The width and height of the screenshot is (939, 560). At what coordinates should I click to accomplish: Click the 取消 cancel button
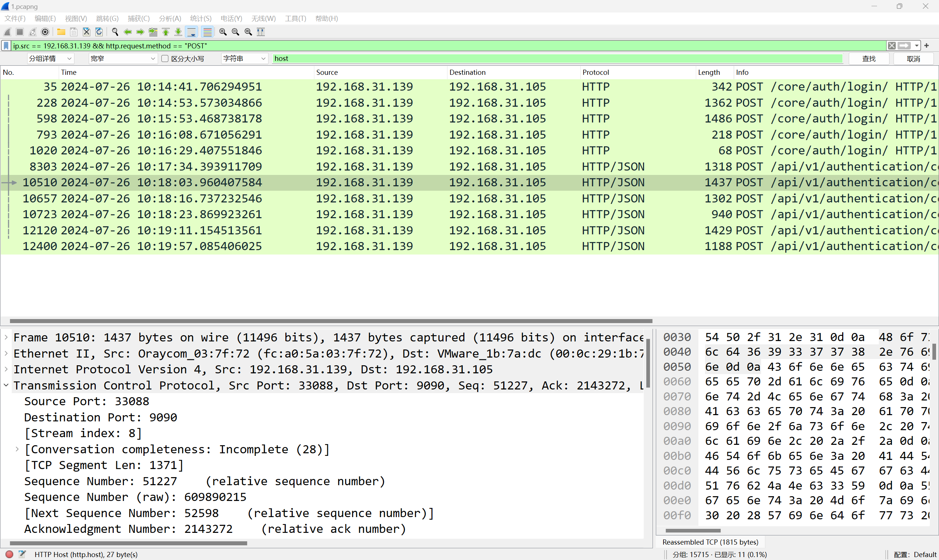913,58
